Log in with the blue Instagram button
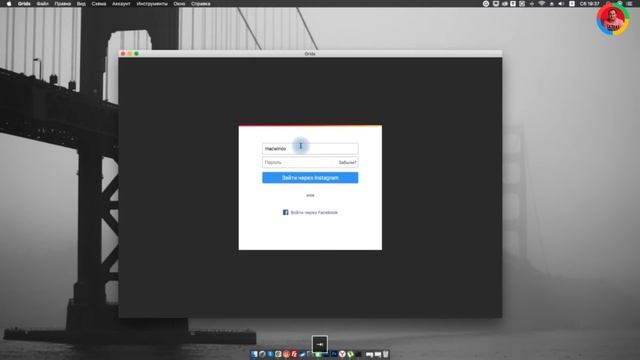 click(310, 178)
